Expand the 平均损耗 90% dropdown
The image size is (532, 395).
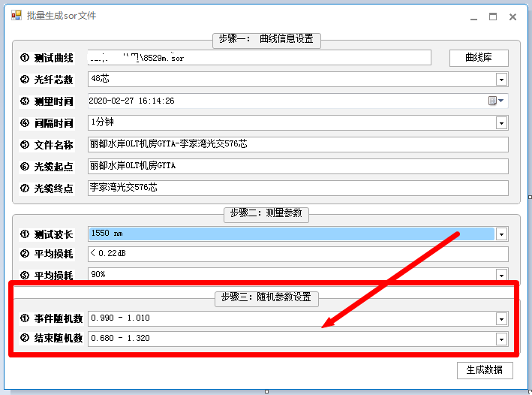pyautogui.click(x=501, y=275)
